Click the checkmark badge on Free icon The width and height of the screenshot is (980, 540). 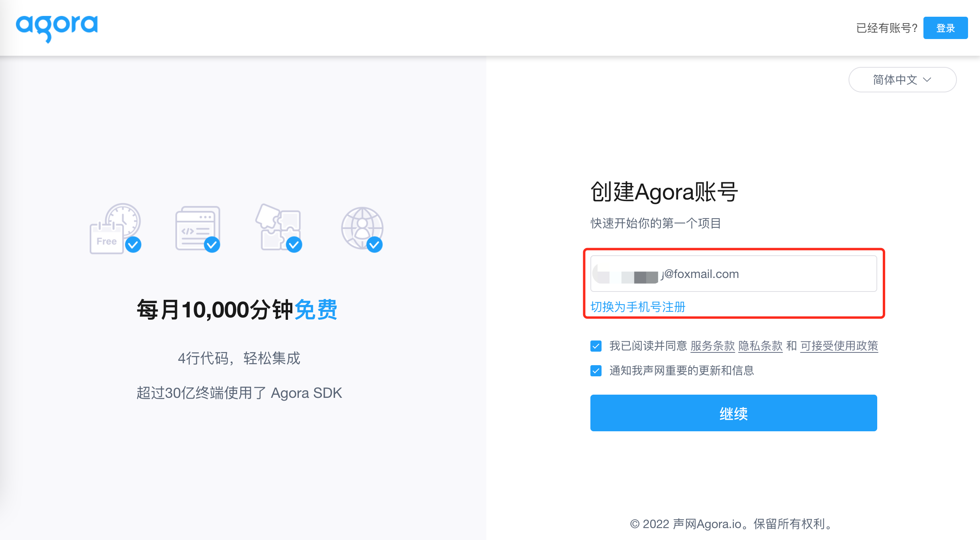[133, 245]
